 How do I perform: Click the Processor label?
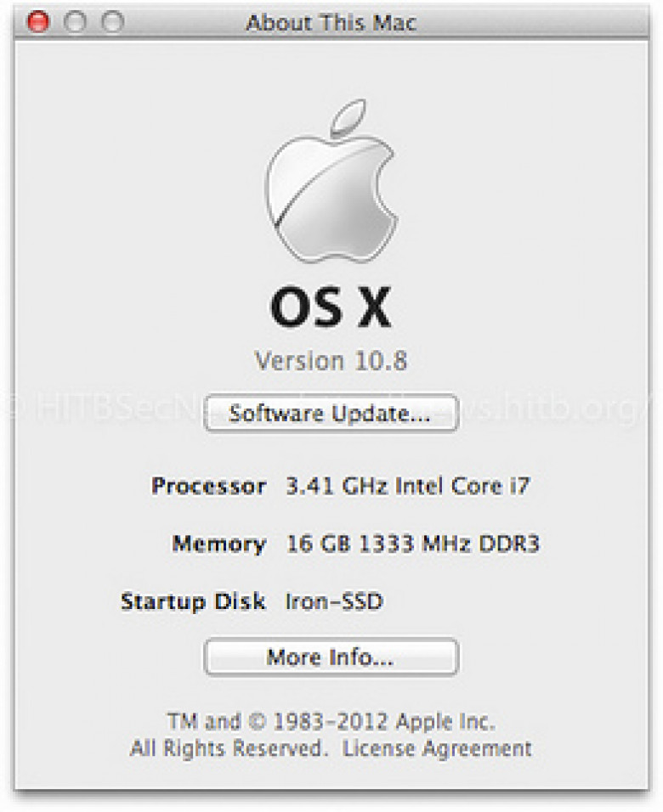point(208,487)
